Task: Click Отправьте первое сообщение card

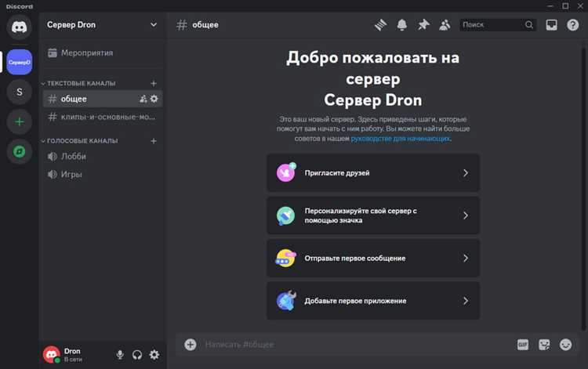Action: [373, 258]
